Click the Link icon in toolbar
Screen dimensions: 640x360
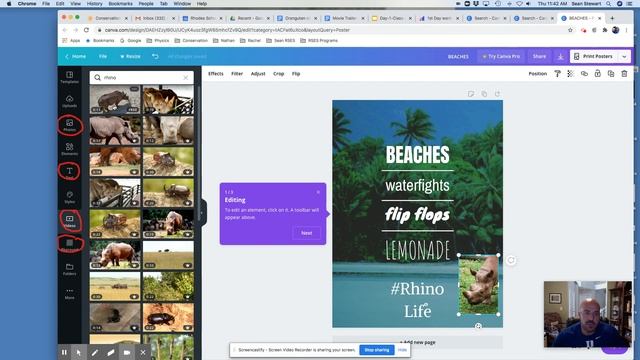584,73
